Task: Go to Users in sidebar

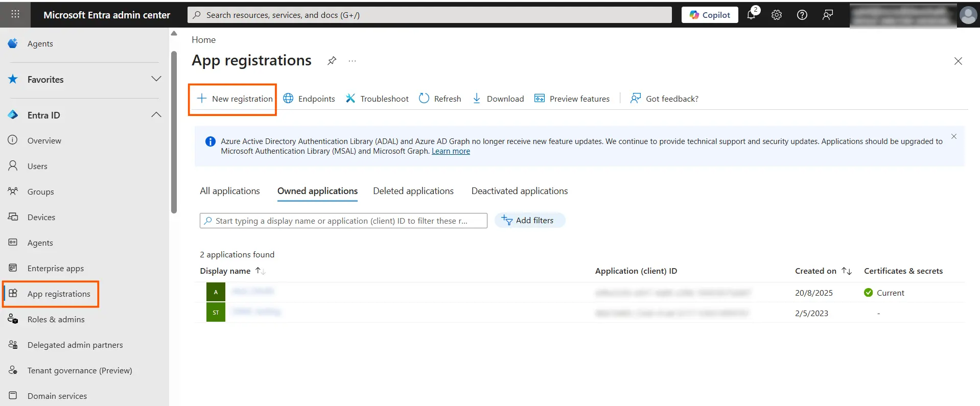Action: click(x=37, y=166)
